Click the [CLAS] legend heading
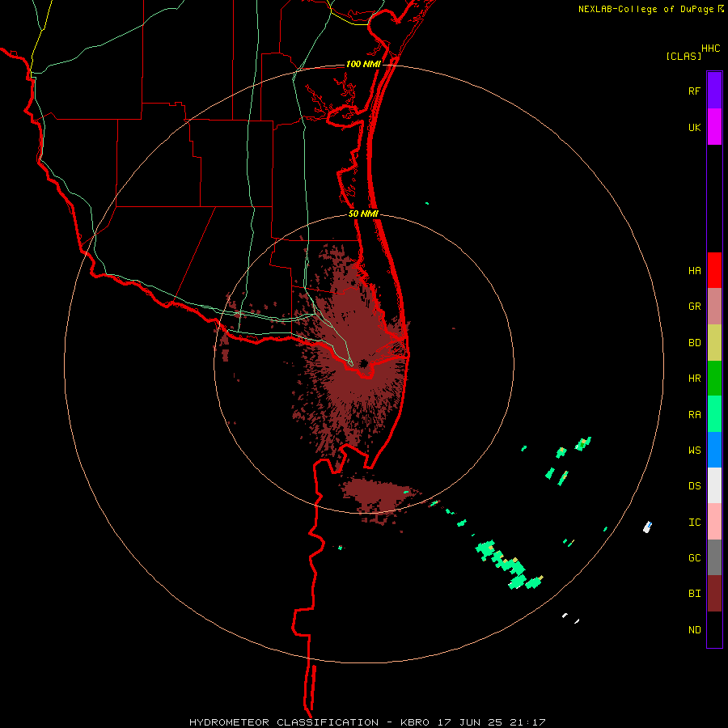The height and width of the screenshot is (728, 728). click(x=684, y=56)
